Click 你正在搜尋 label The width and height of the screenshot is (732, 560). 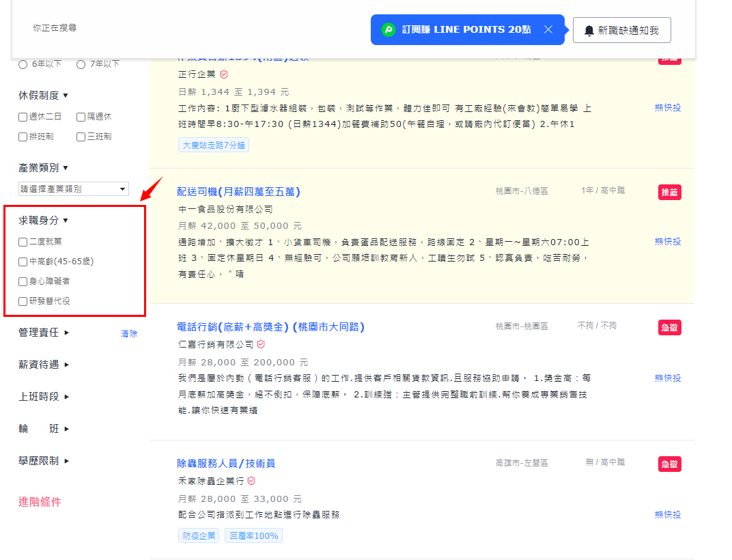55,28
